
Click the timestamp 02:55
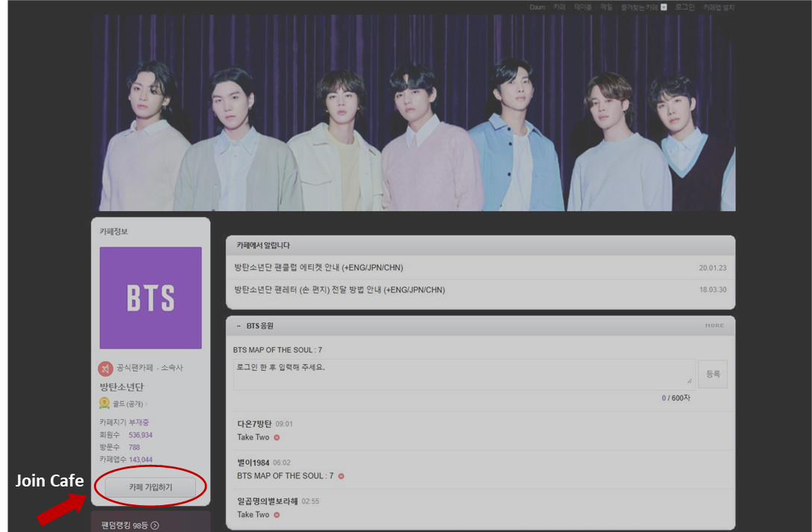pos(310,501)
